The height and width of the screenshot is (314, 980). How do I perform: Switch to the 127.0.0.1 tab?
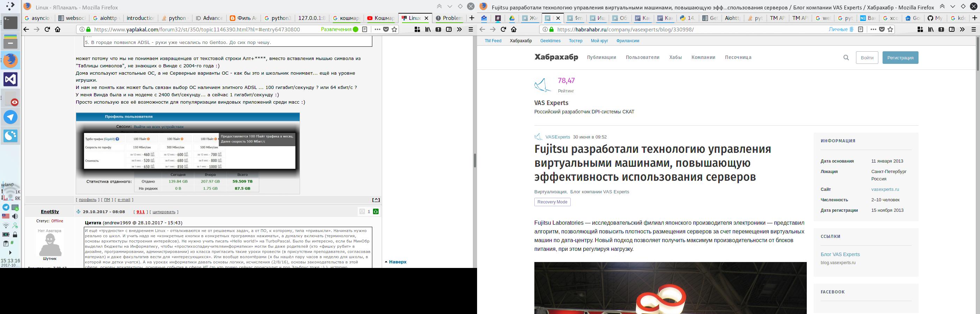point(312,18)
